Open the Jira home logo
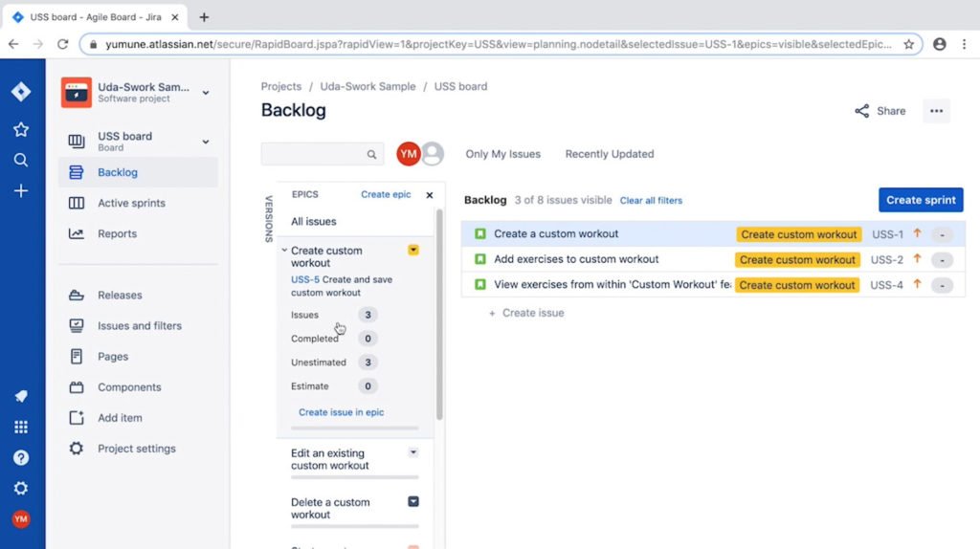The image size is (980, 549). click(21, 92)
